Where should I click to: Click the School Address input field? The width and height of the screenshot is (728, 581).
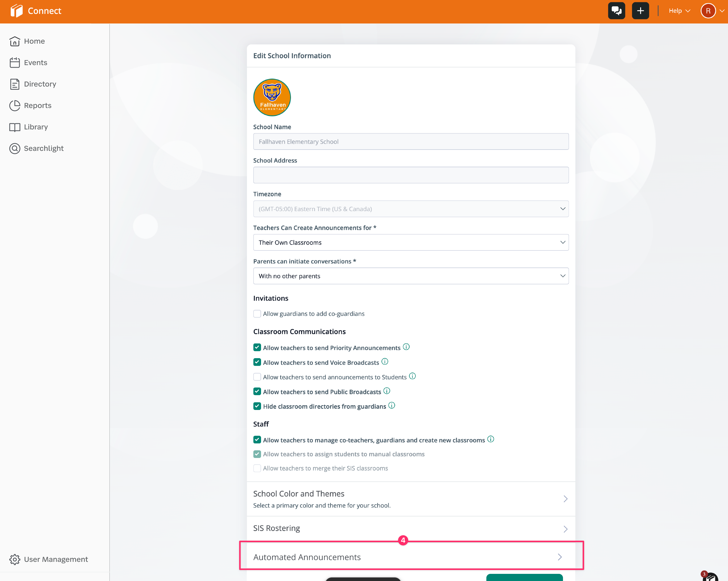pos(410,175)
